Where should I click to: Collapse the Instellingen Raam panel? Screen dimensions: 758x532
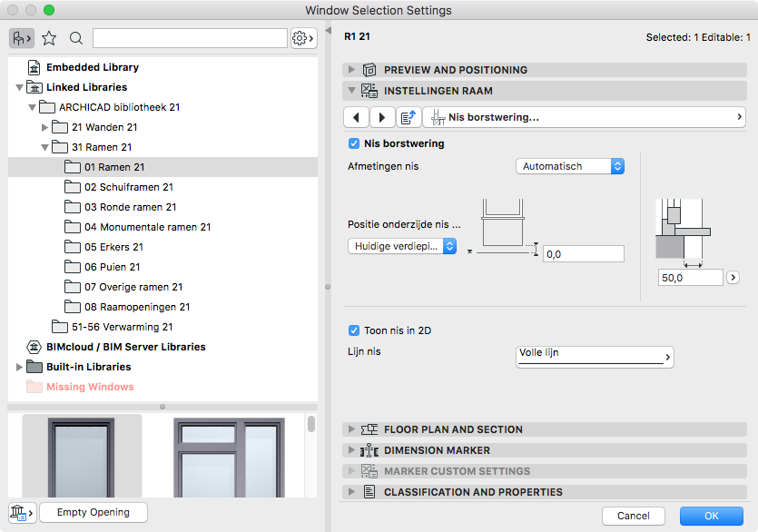(x=351, y=91)
